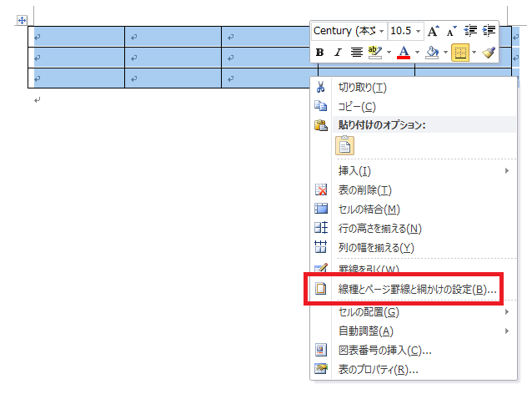Apply the red font color swatch

(403, 53)
